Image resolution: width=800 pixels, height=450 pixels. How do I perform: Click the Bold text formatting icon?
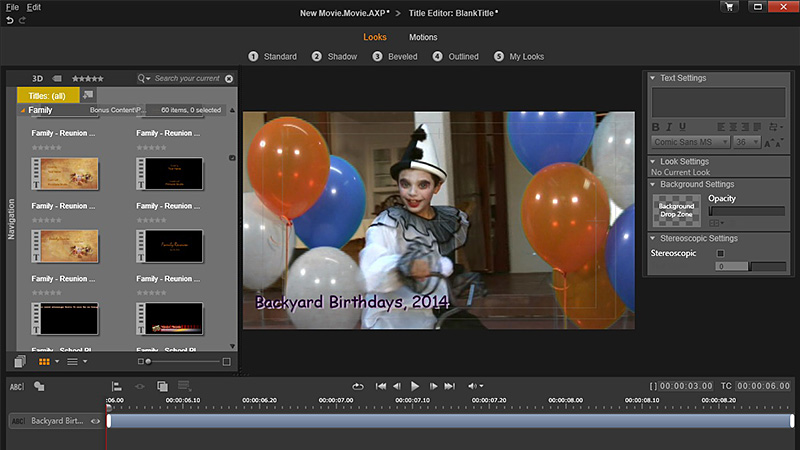(x=656, y=127)
